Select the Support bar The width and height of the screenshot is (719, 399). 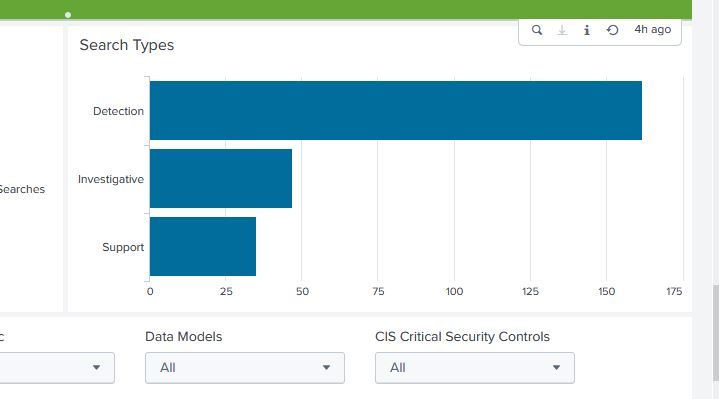click(x=203, y=246)
